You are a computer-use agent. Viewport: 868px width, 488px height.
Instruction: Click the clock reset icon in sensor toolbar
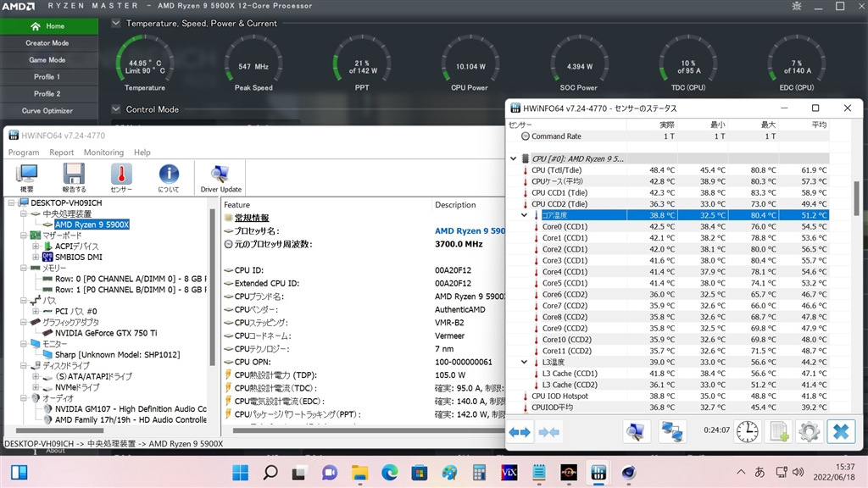click(x=747, y=431)
